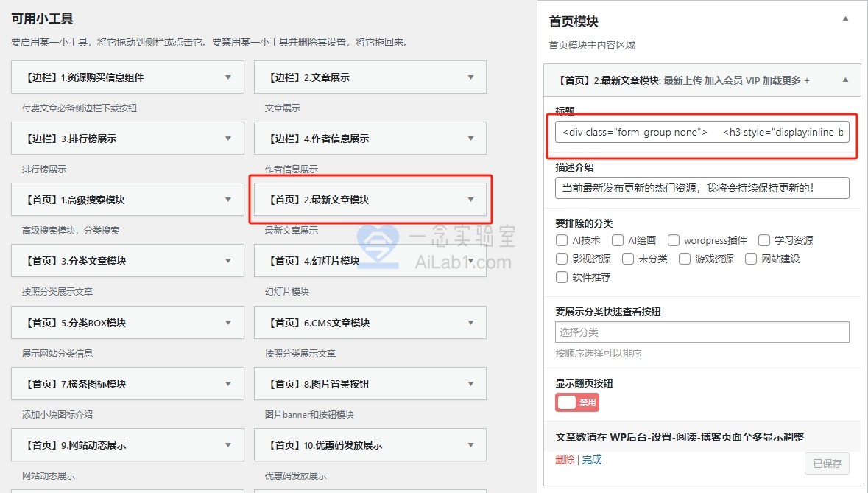The image size is (868, 493).
Task: Click the 按顺序选择可以排序 hint text
Action: point(599,354)
